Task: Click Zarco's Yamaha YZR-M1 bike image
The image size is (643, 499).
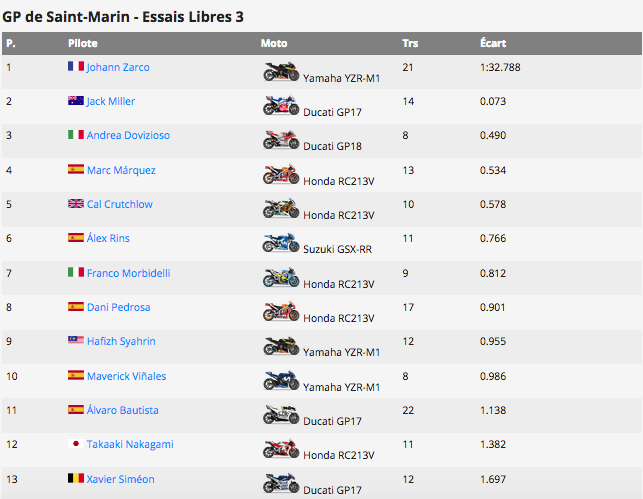Action: click(x=281, y=72)
